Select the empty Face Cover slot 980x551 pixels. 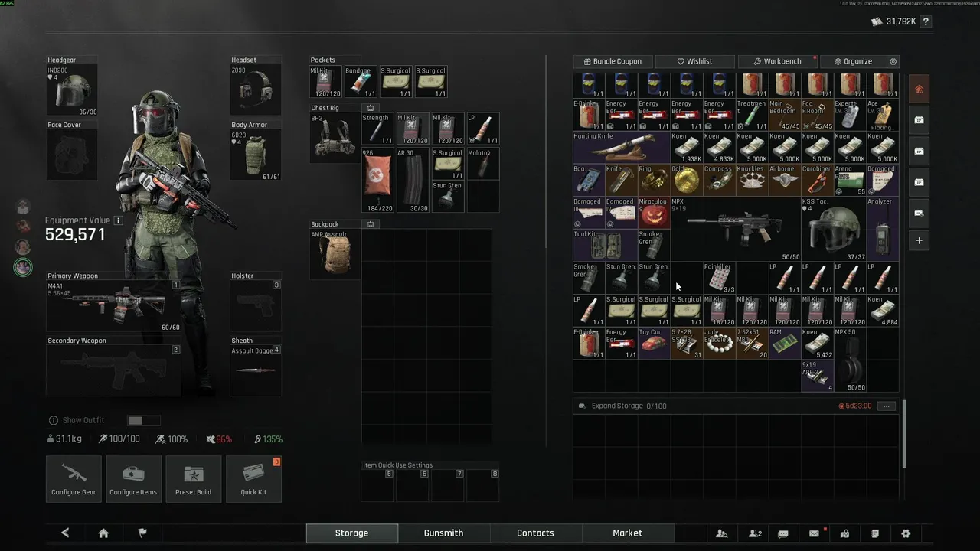[72, 155]
